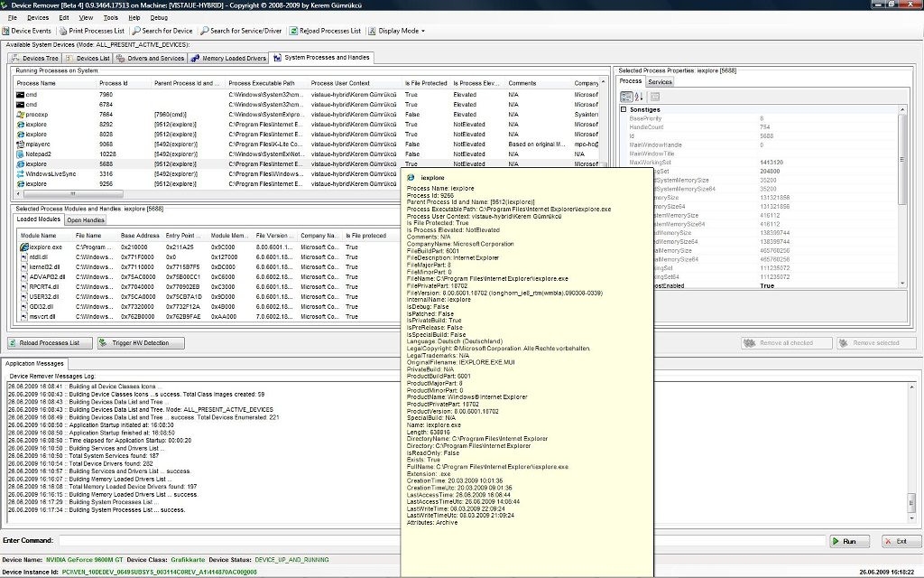924x578 pixels.
Task: Open the View menu
Action: click(x=86, y=18)
